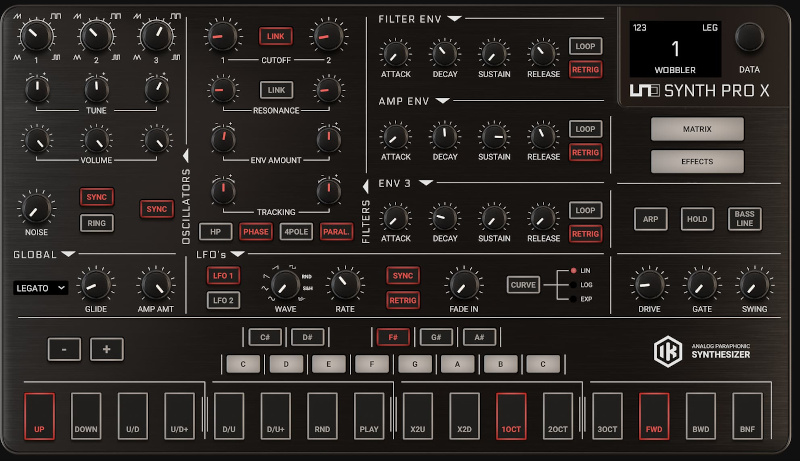Enable the Bass Line button

pos(744,219)
